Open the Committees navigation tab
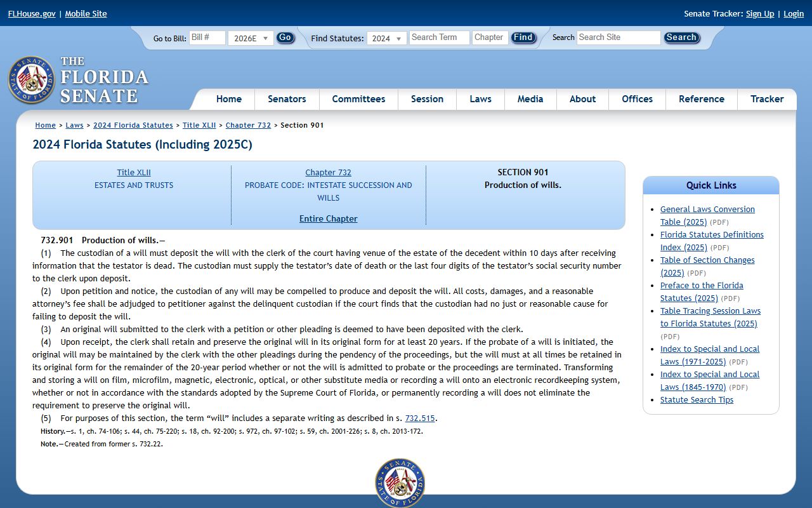The width and height of the screenshot is (812, 508). (x=358, y=99)
